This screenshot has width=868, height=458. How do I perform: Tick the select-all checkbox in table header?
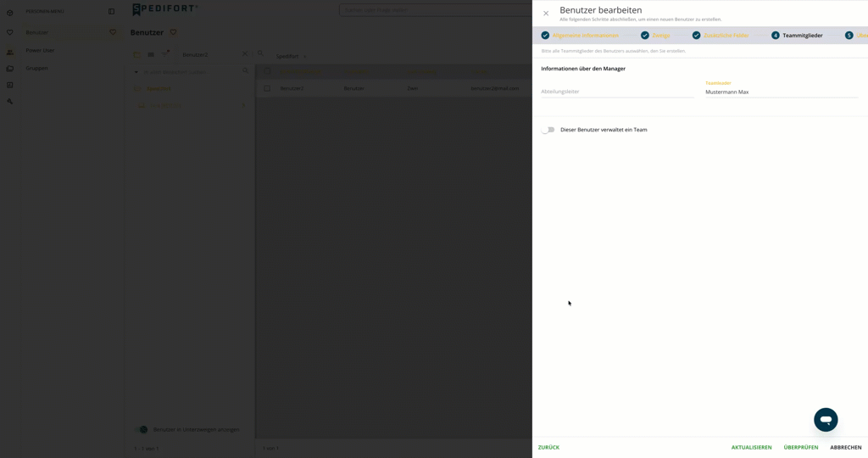pos(267,71)
